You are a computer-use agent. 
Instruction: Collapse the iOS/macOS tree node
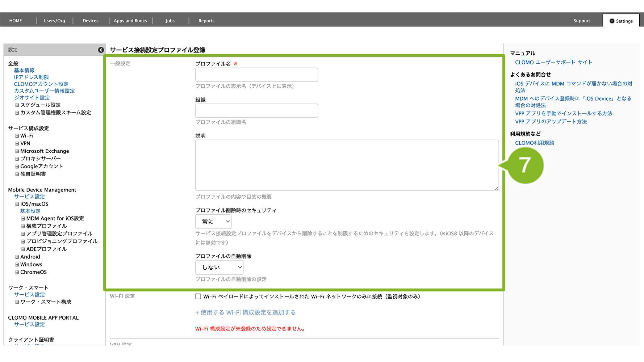[17, 204]
